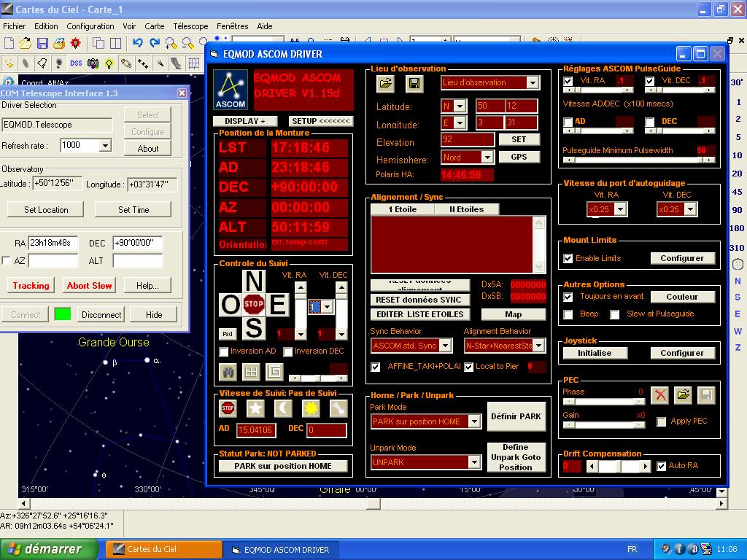Load observation site with folder icon
Viewport: 747px width, 560px height.
tap(385, 85)
